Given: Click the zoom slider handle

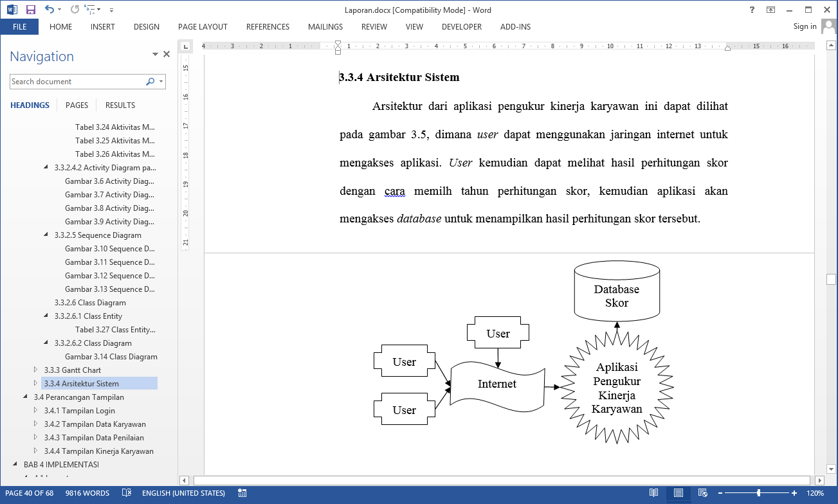Looking at the screenshot, I should (759, 493).
